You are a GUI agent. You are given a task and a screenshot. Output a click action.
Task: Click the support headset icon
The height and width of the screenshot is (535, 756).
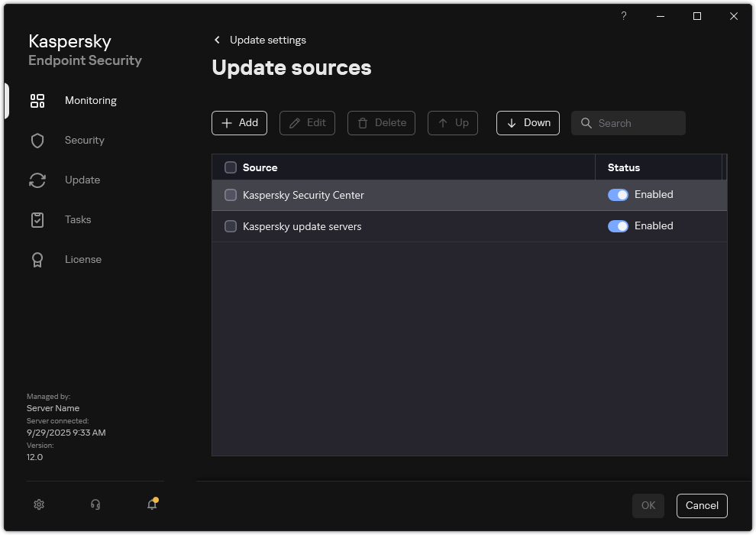(x=95, y=504)
